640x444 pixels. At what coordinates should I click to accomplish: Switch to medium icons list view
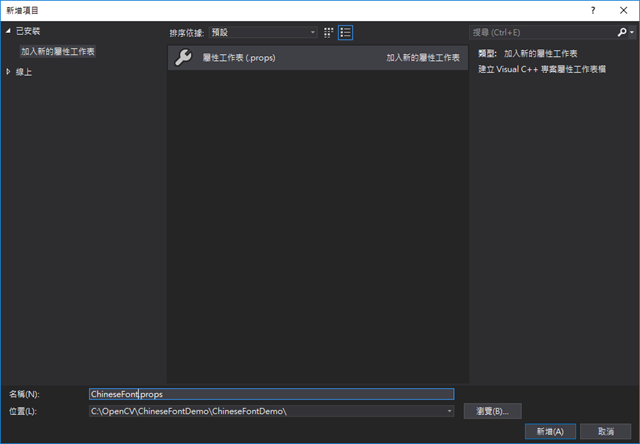coord(345,33)
